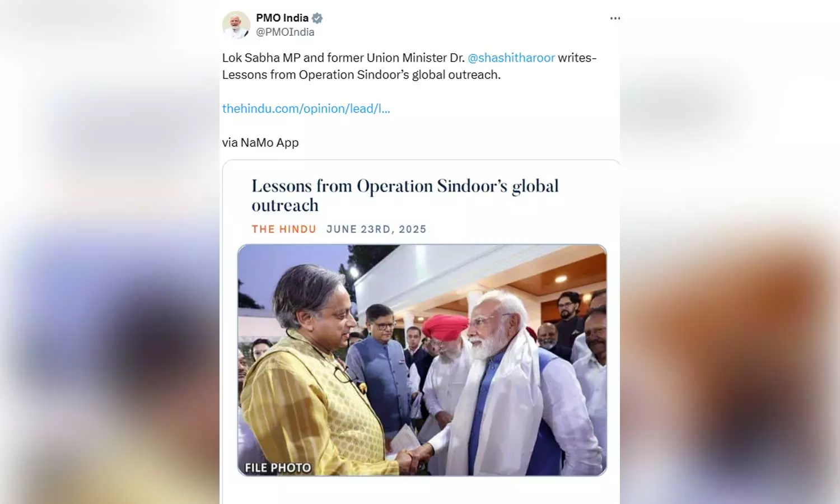Click the PMO India display name
840x504 pixels.
[x=282, y=18]
